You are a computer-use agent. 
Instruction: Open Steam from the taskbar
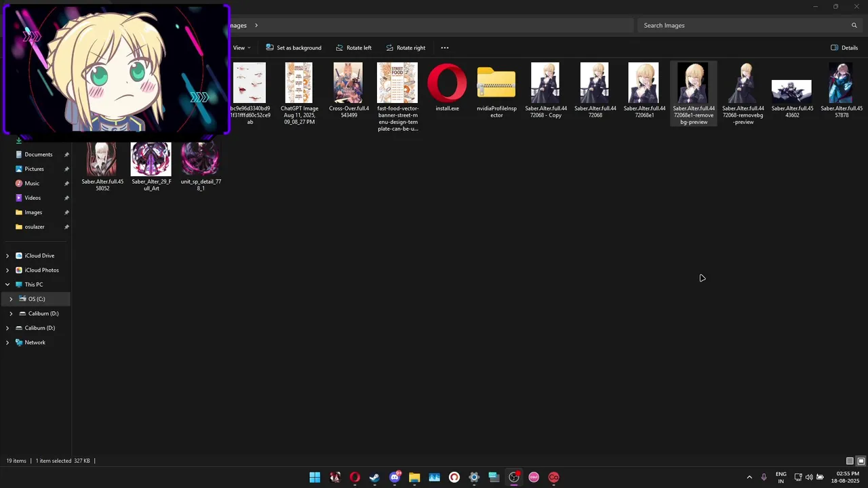pyautogui.click(x=374, y=477)
